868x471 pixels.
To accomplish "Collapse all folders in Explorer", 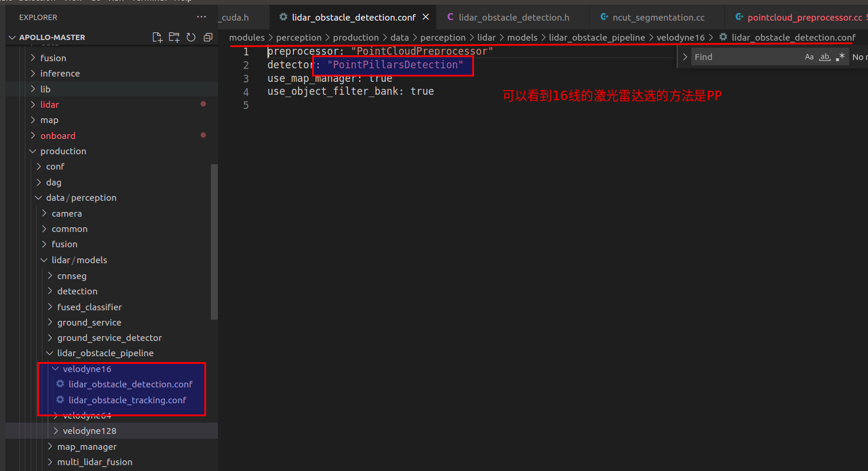I will coord(207,37).
